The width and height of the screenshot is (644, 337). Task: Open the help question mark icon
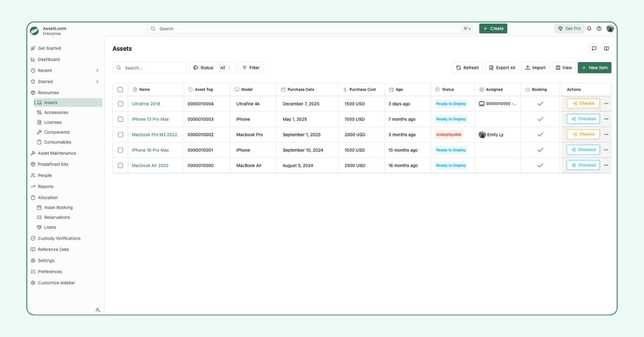coord(599,28)
